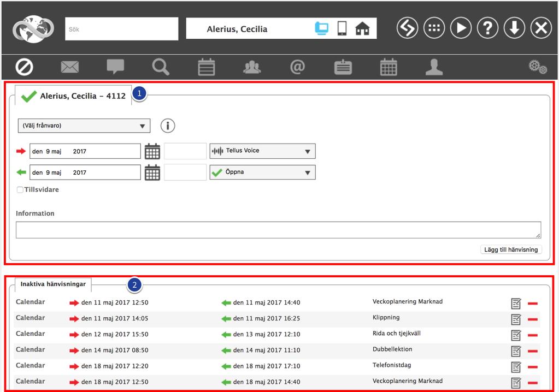
Task: Delete the 12:50 Veckoplanering Marknad 11 maj entry
Action: [x=533, y=304]
